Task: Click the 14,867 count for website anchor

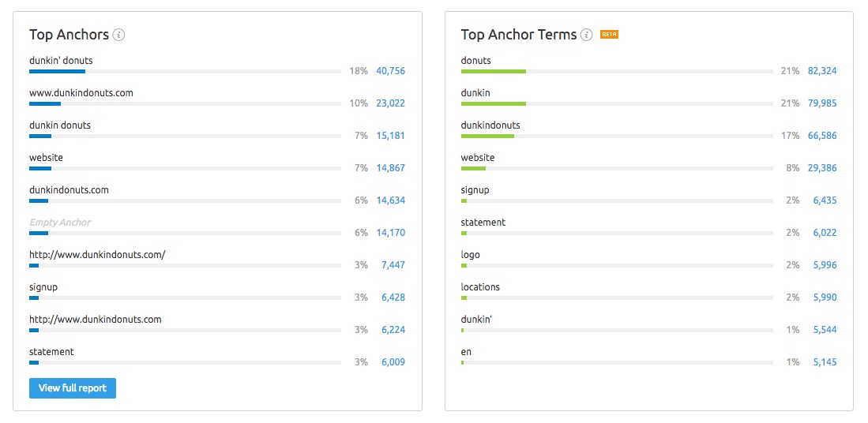Action: pos(391,167)
